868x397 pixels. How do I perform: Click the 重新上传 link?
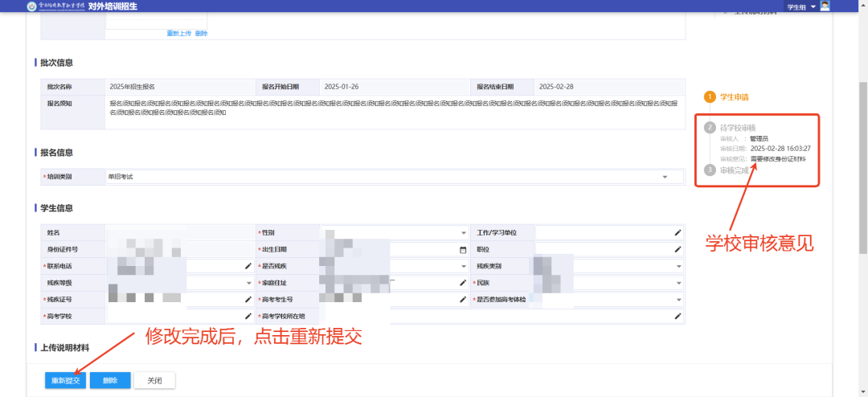tap(178, 33)
